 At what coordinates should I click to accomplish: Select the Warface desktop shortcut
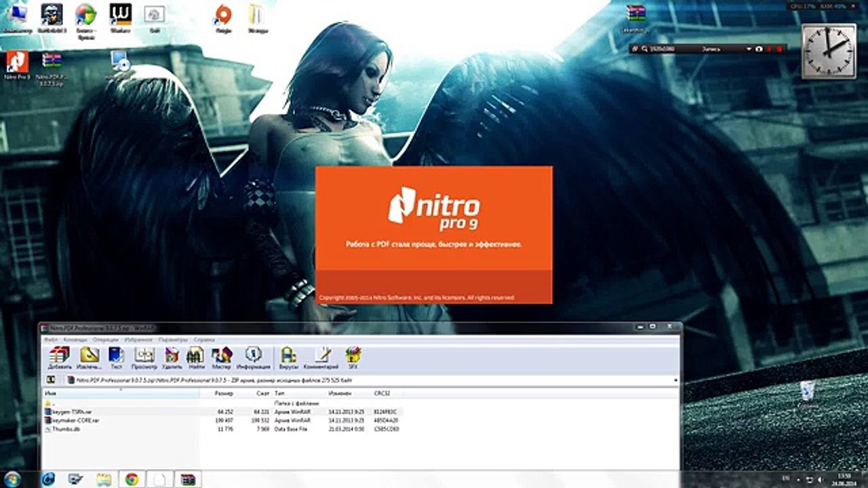(120, 18)
